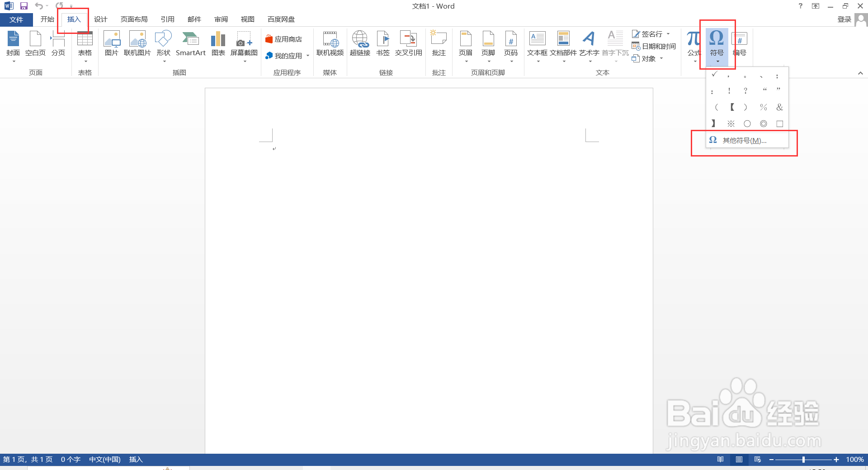This screenshot has width=868, height=470.
Task: Insert an Equation (公式)
Action: click(x=694, y=45)
